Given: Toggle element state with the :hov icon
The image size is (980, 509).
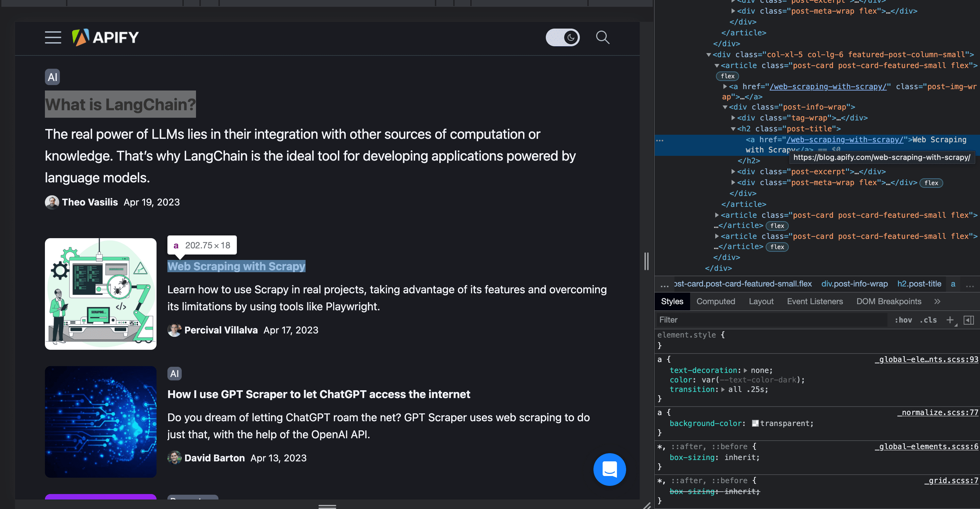Looking at the screenshot, I should pyautogui.click(x=903, y=320).
